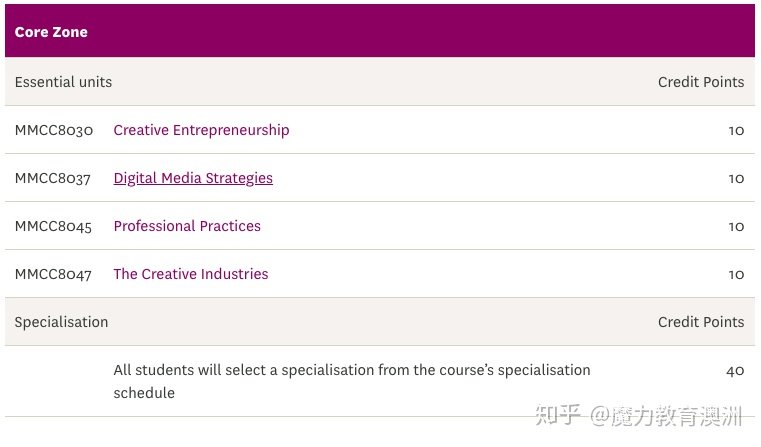761x447 pixels.
Task: Select the MMCC8030 unit code
Action: pyautogui.click(x=54, y=130)
